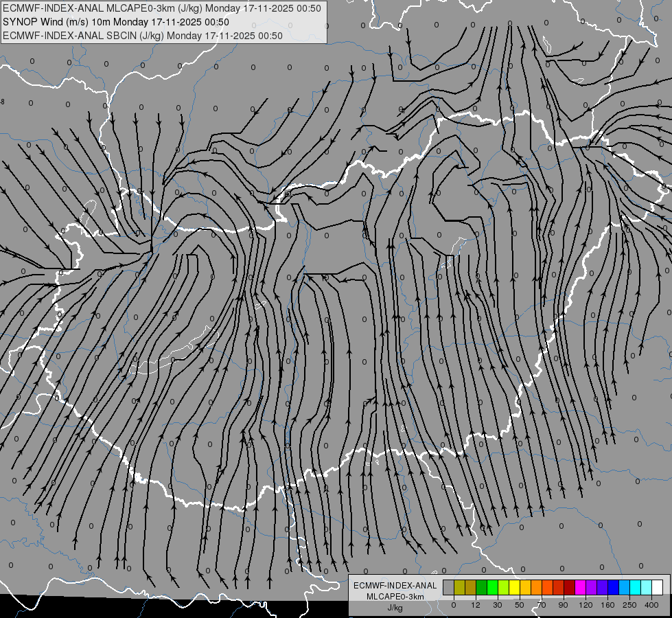The width and height of the screenshot is (672, 618).
Task: Click the legend scale value 120
Action: pos(586,605)
